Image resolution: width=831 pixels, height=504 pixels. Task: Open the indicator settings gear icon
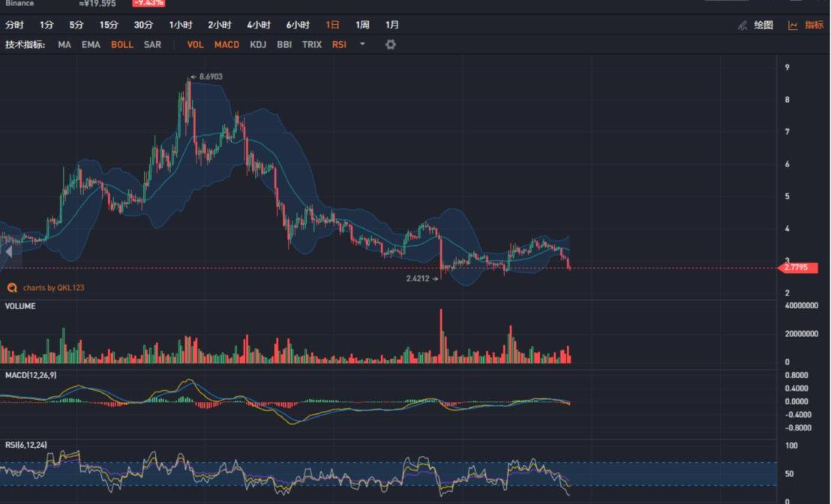tap(390, 45)
